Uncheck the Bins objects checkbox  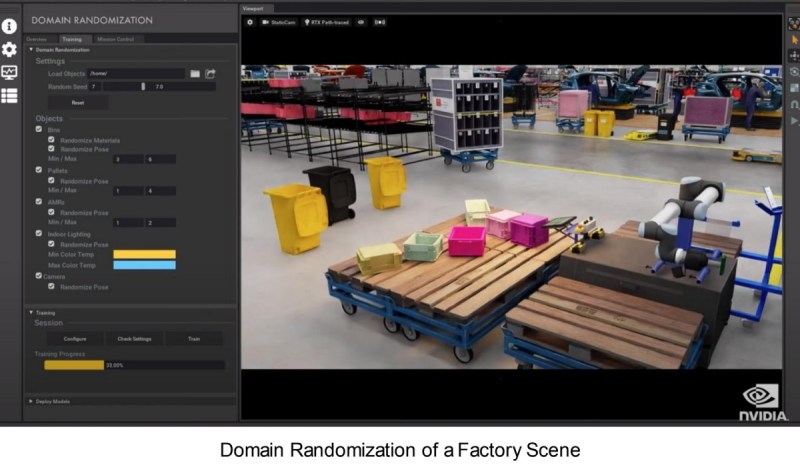(x=39, y=129)
